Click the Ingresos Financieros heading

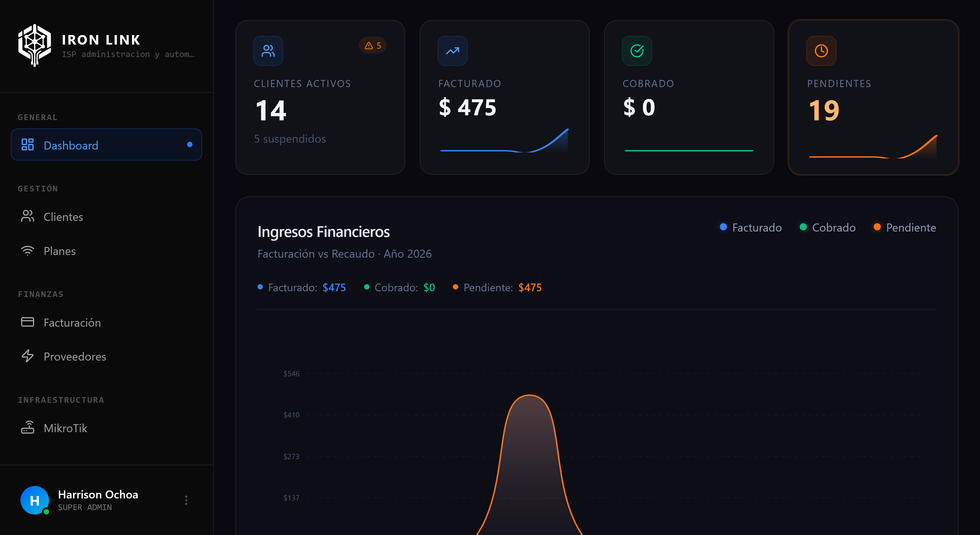click(x=323, y=232)
